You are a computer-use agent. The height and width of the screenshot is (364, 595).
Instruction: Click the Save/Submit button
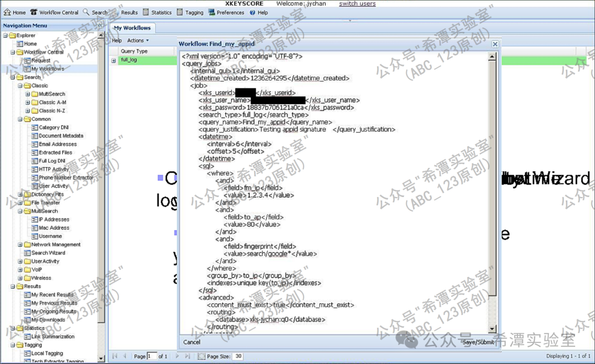[x=478, y=342]
